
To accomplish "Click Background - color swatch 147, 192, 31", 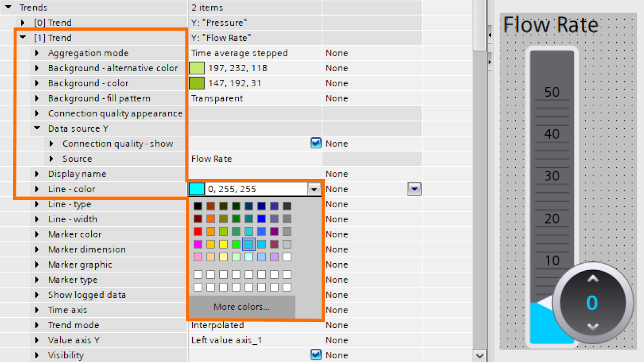I will point(197,83).
